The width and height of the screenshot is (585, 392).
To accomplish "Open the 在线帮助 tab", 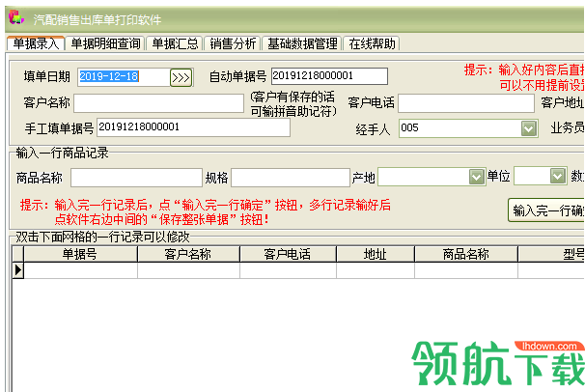I will click(x=372, y=43).
